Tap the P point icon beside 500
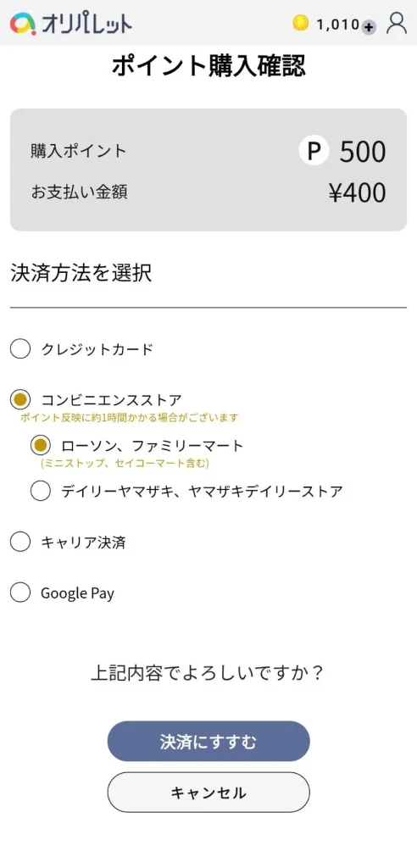Viewport: 417px width, 868px height. coord(314,151)
